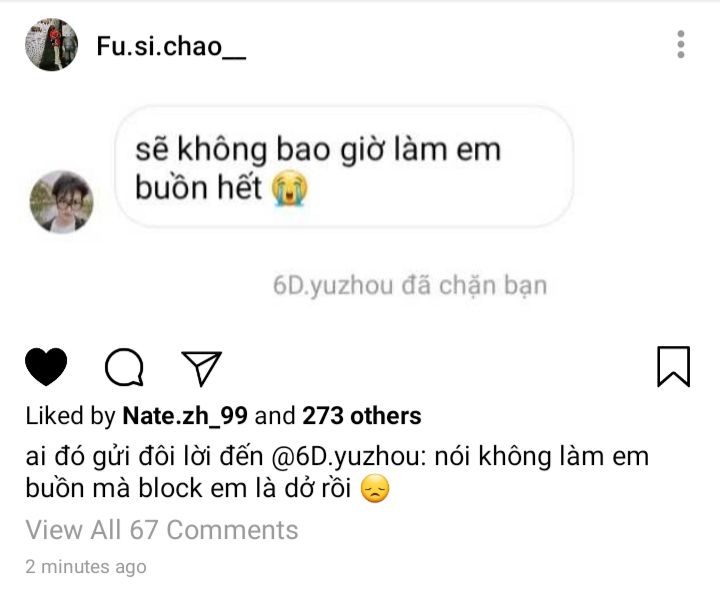Tap the black heart like icon
Viewport: 720px width, 595px height.
click(x=46, y=366)
